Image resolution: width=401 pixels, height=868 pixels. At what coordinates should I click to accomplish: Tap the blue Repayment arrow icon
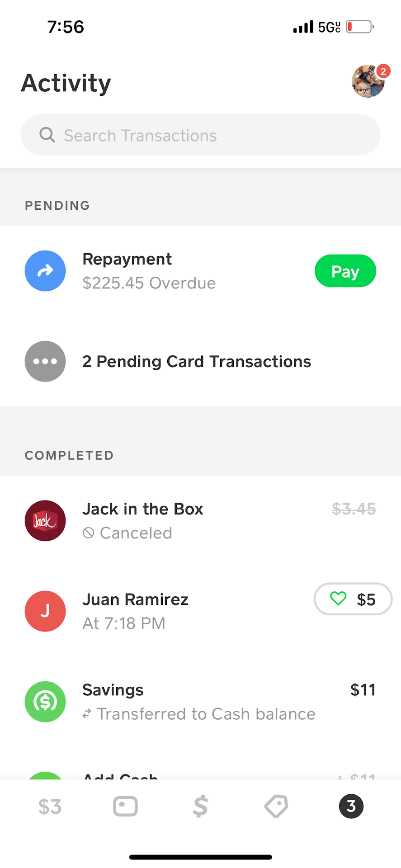(45, 271)
